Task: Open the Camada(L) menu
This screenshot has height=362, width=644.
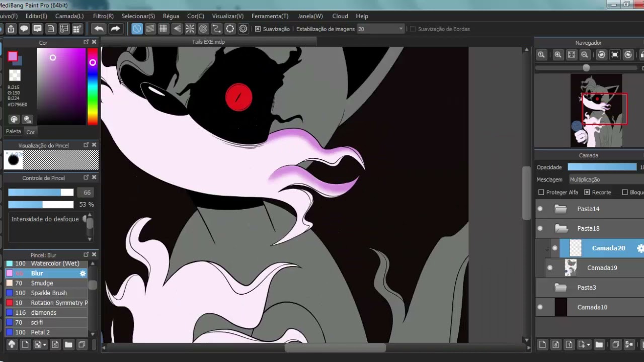Action: click(69, 16)
